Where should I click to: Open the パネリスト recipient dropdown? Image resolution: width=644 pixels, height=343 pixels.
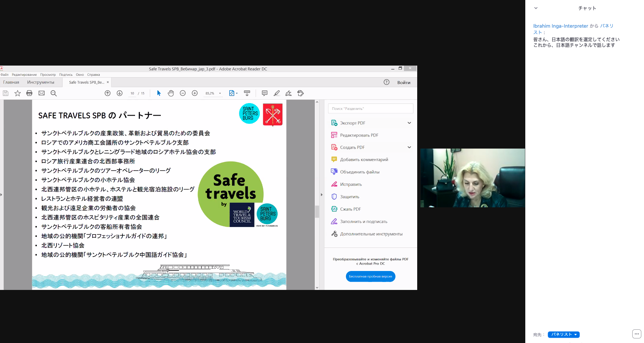[564, 335]
